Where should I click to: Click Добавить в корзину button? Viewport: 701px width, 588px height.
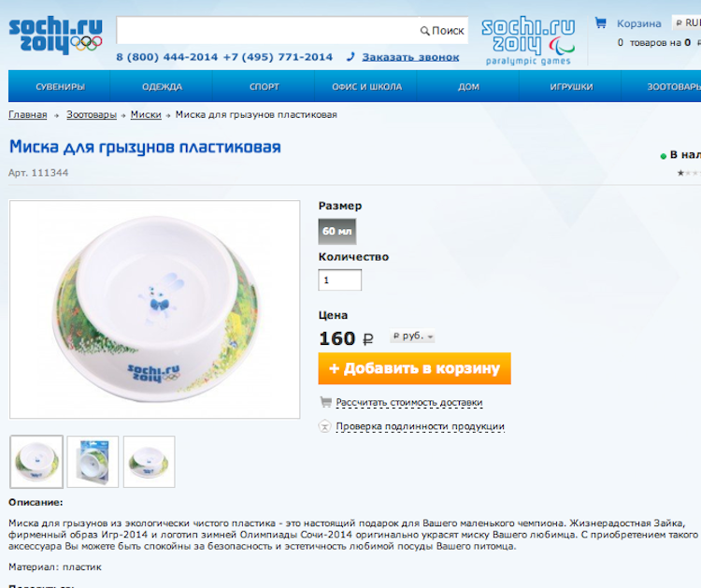(414, 368)
